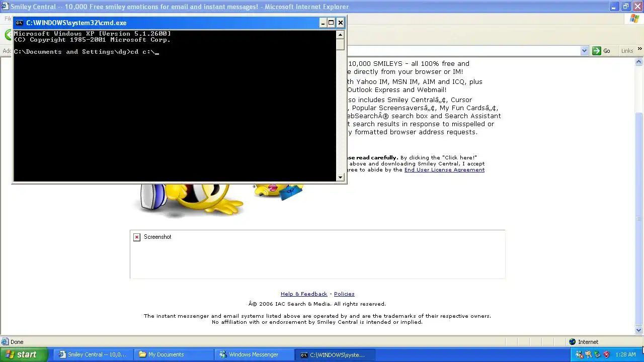Restore down the Internet Explorer window
Screen dimensions: 644x362
(626, 7)
